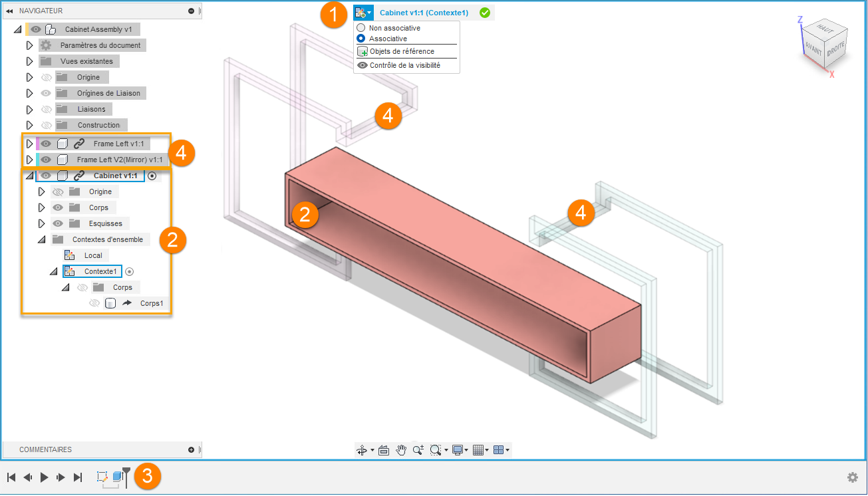Click the green finish-edit checkmark
868x496 pixels.
point(485,13)
